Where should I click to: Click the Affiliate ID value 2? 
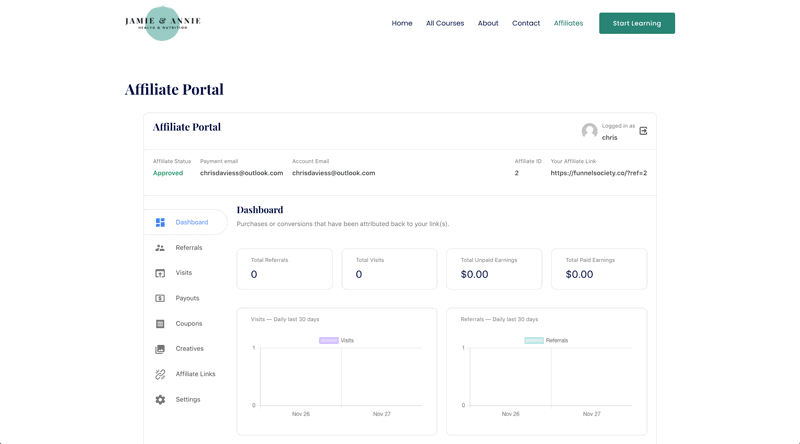pyautogui.click(x=516, y=173)
